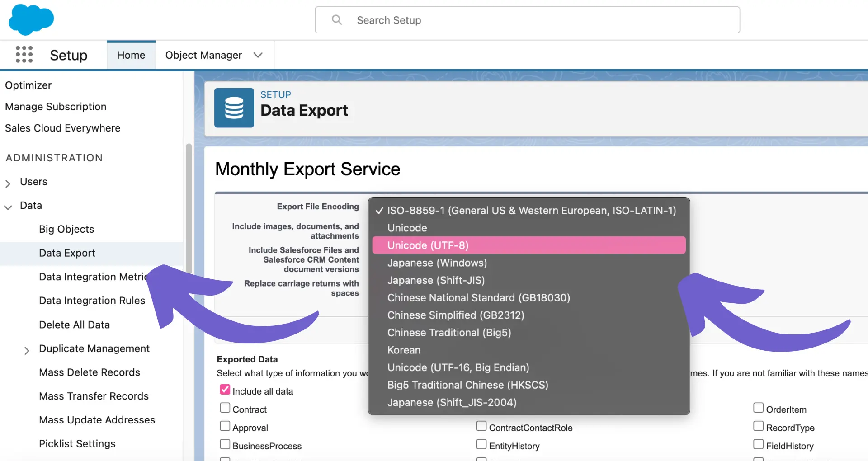Select Chinese National Standard (GB18030)
The height and width of the screenshot is (461, 868).
click(529, 298)
